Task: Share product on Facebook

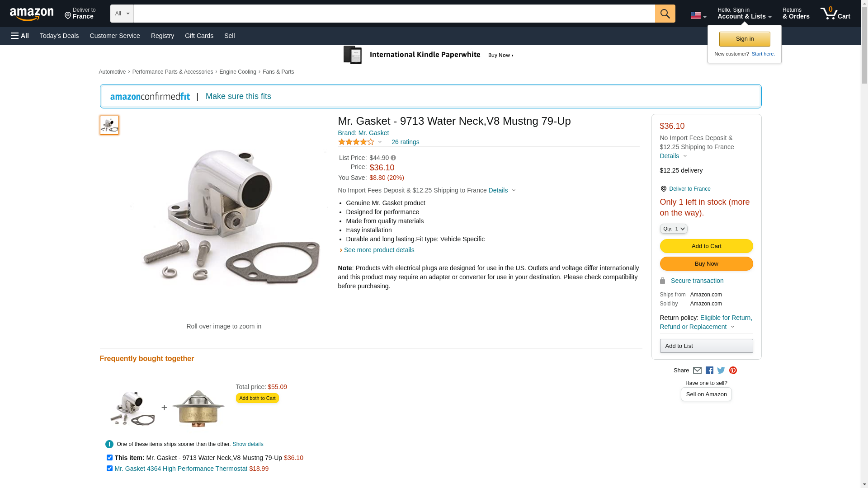Action: click(709, 371)
